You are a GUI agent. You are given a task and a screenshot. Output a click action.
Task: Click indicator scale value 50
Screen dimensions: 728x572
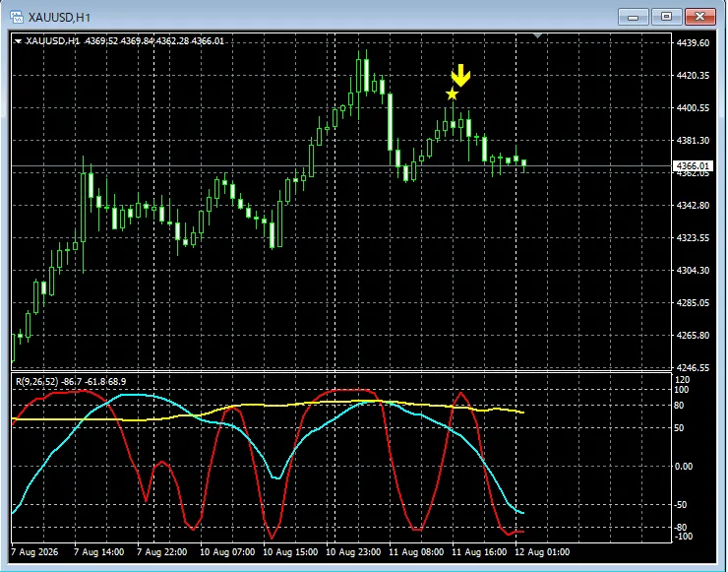pos(679,428)
